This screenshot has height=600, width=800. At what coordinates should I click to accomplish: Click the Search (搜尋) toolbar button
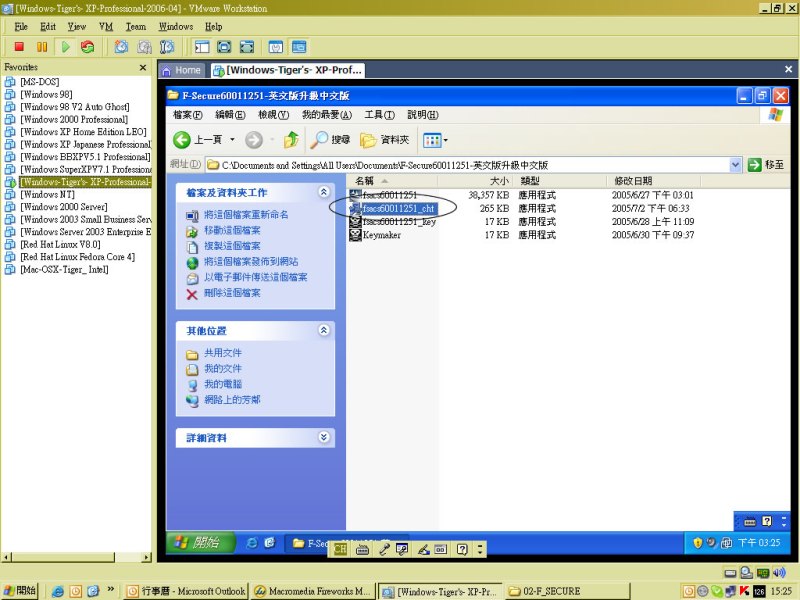330,140
